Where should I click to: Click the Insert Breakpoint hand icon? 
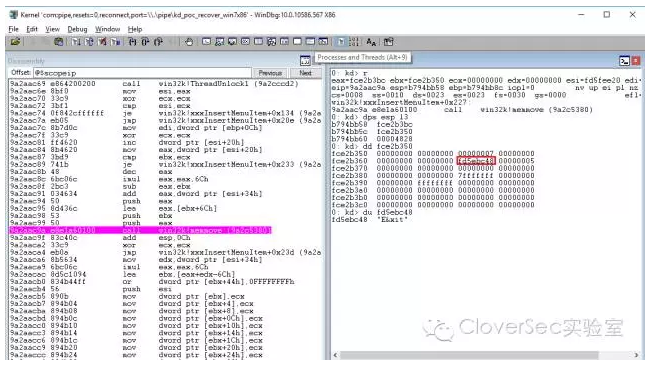click(x=189, y=42)
